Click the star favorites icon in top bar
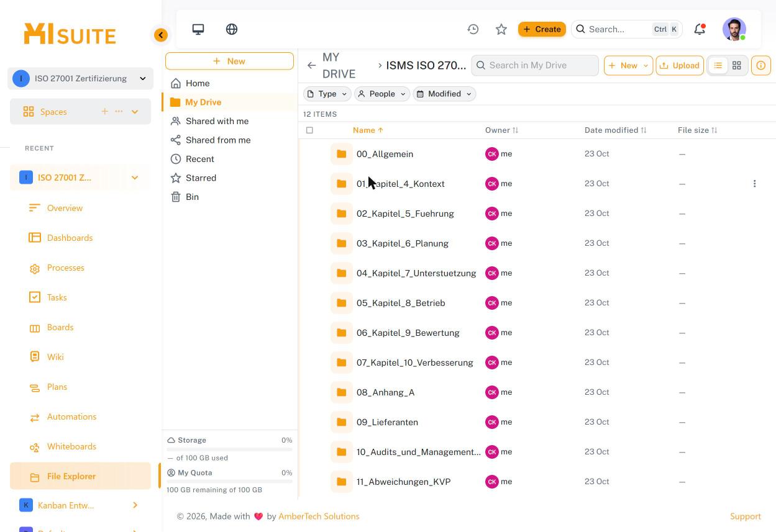This screenshot has width=776, height=532. 501,29
